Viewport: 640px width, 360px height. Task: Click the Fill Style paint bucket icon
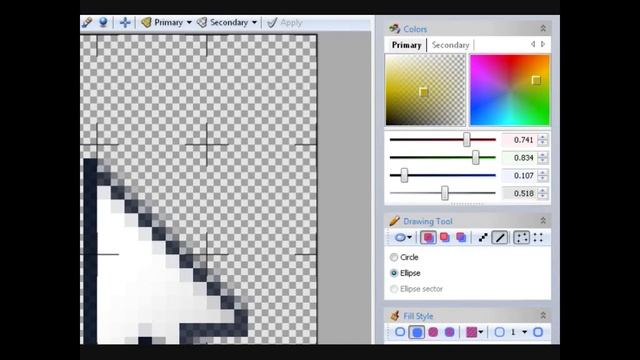pos(394,316)
